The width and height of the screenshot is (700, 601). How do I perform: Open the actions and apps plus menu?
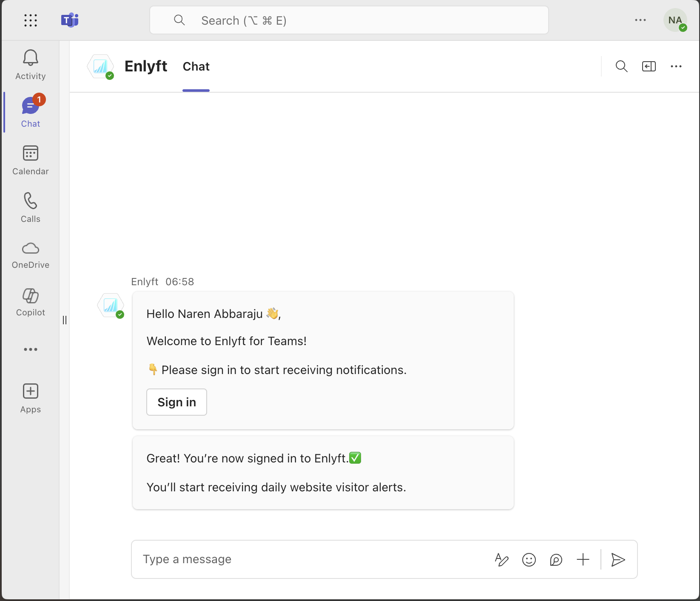tap(583, 560)
